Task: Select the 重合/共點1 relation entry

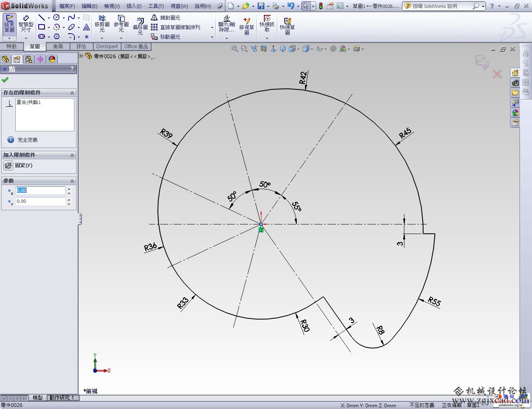Action: coord(29,102)
